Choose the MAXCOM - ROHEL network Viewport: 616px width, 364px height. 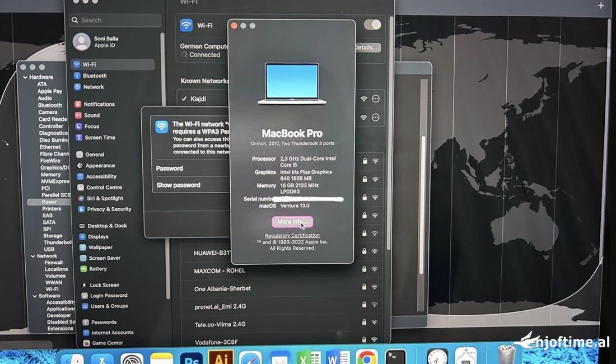(282, 270)
